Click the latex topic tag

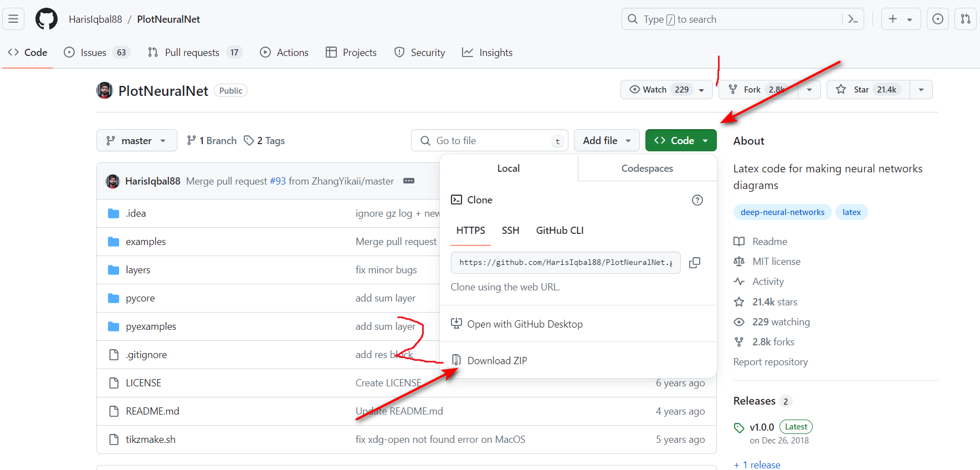tap(851, 212)
